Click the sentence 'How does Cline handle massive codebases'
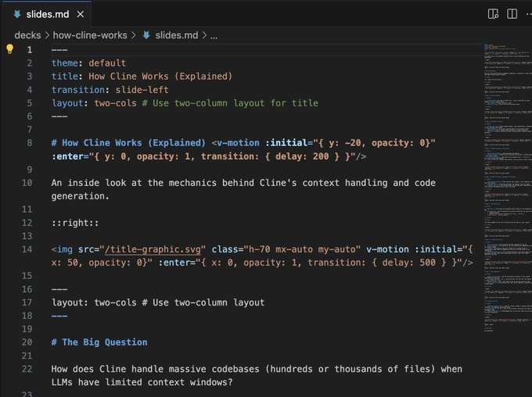 (x=155, y=369)
